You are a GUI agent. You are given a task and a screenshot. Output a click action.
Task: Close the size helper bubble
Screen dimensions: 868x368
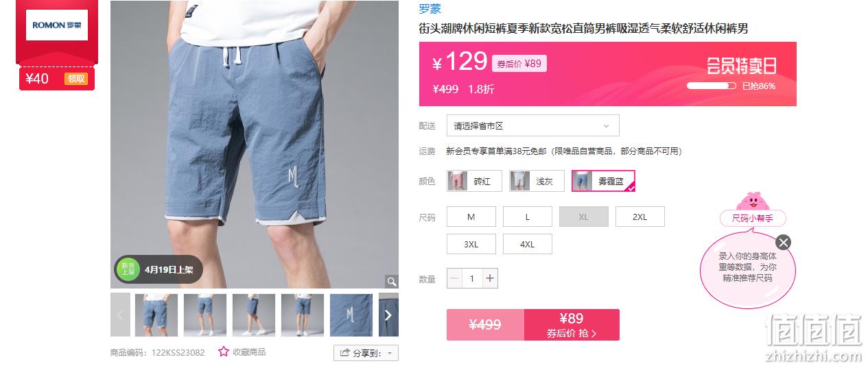[784, 242]
